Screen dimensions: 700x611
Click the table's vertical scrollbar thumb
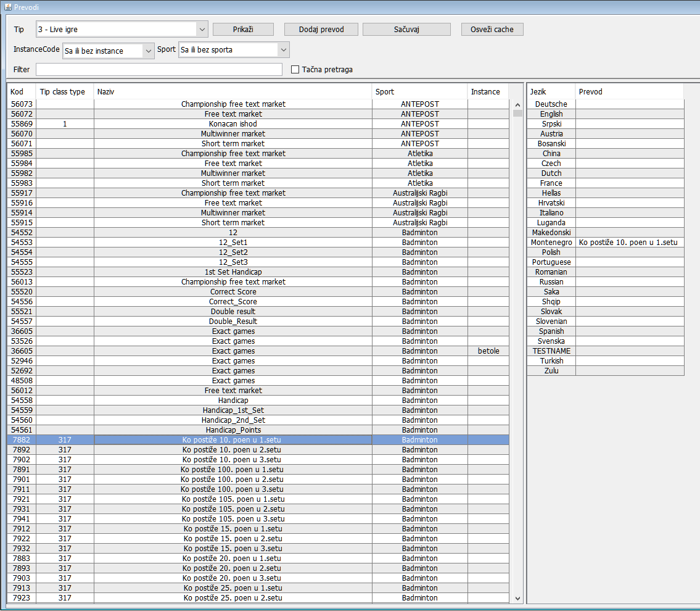point(518,113)
